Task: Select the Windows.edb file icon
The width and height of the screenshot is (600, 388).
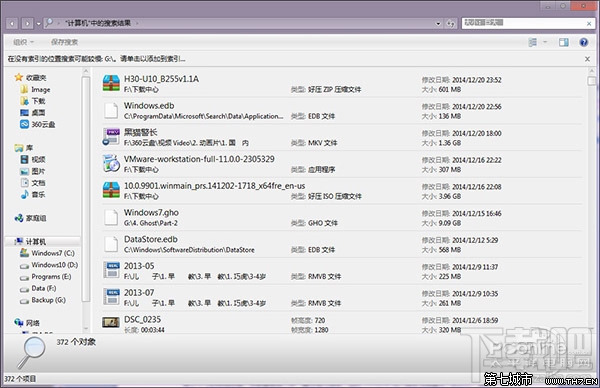Action: coord(111,111)
